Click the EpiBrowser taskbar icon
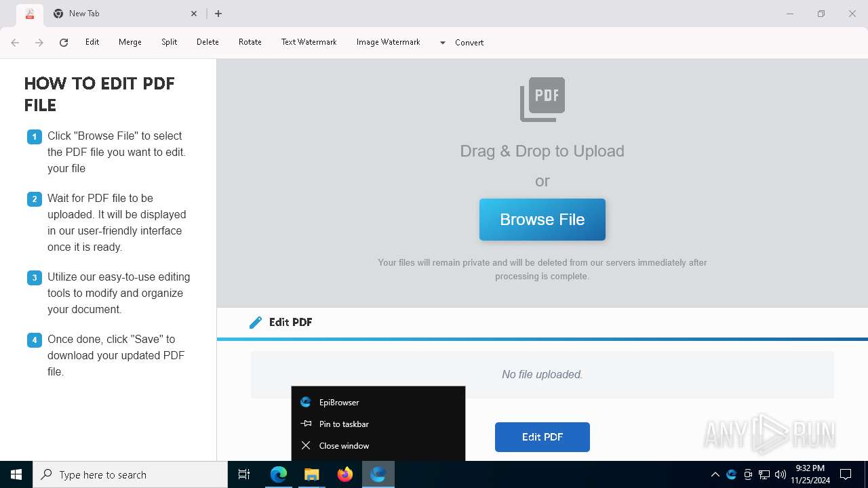This screenshot has height=488, width=868. pos(378,474)
